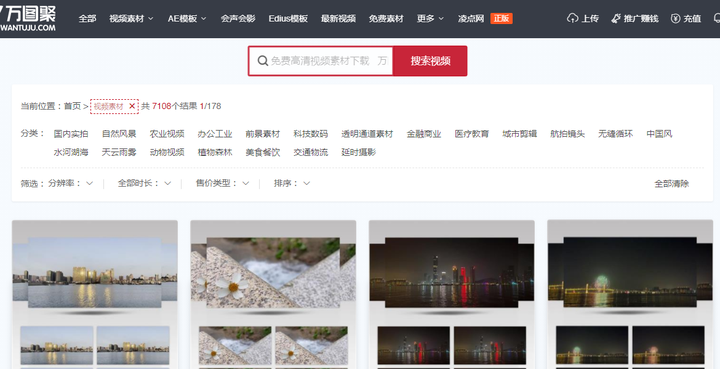This screenshot has width=720, height=369.
Task: Click the 上传 upload link
Action: pyautogui.click(x=590, y=18)
